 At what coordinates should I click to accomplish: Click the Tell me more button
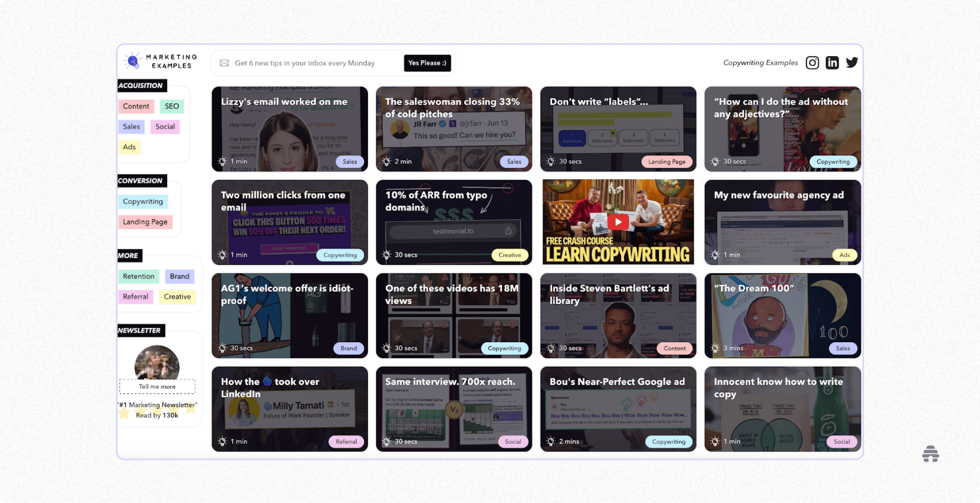[157, 386]
